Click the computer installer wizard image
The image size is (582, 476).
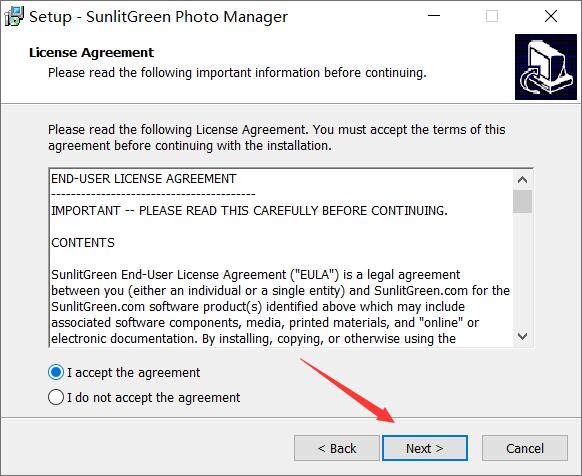pos(546,67)
